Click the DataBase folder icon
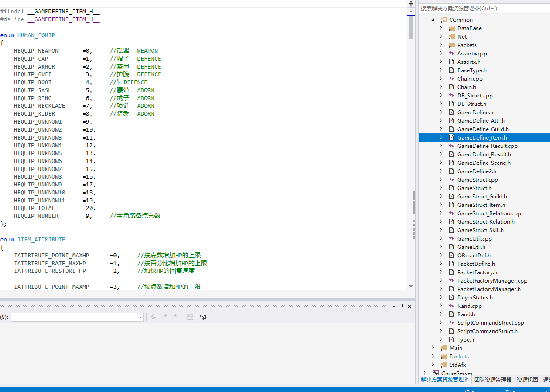 tap(452, 28)
